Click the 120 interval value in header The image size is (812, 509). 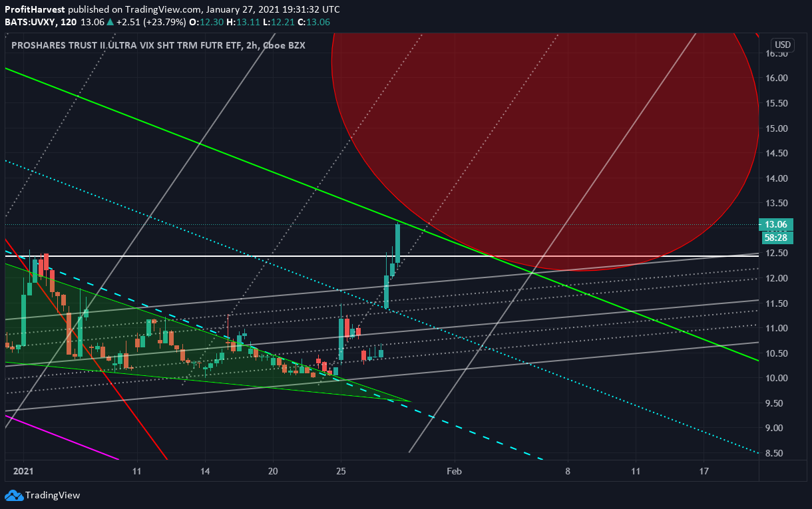click(x=67, y=22)
